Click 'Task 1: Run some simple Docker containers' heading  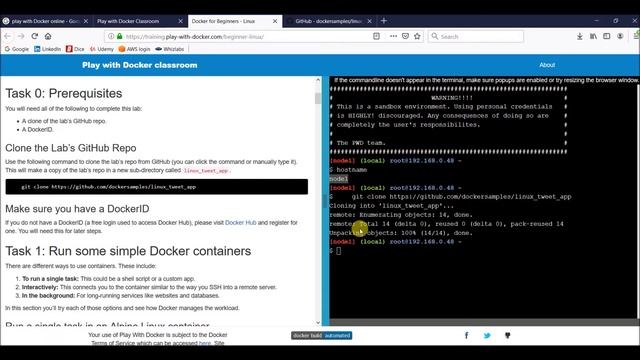point(128,251)
